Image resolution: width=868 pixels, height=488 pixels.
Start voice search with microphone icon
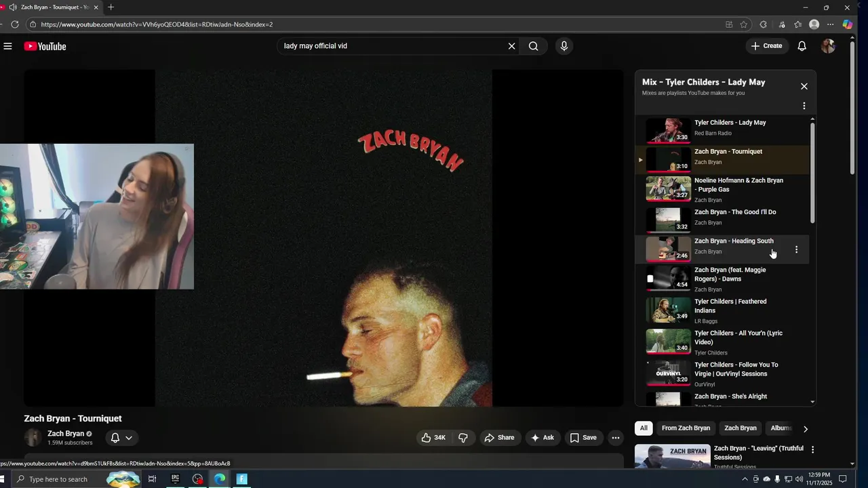tap(564, 46)
